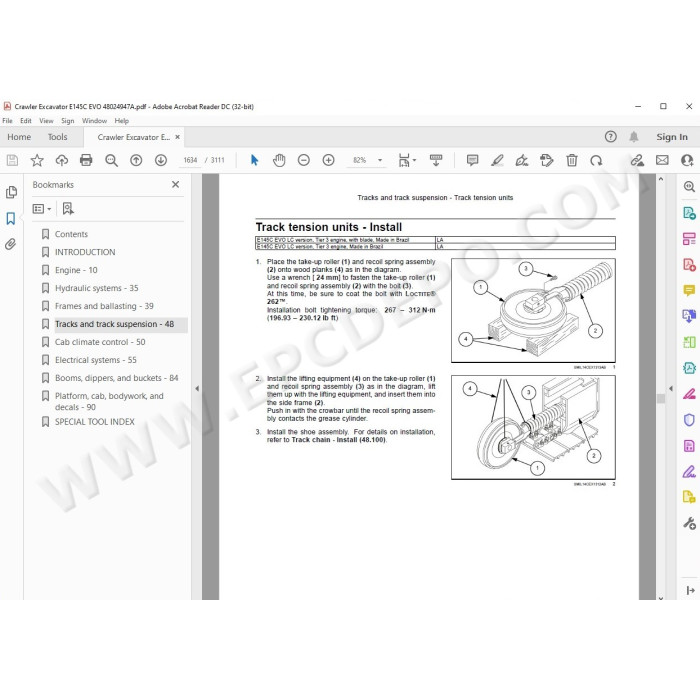
Task: Open the Protect shield tool in right pane
Action: pos(689,420)
